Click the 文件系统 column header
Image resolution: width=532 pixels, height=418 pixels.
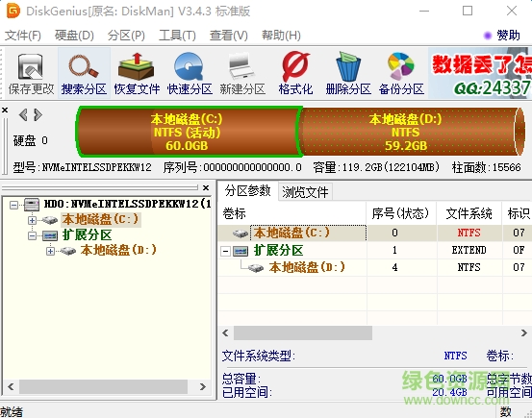tap(469, 213)
